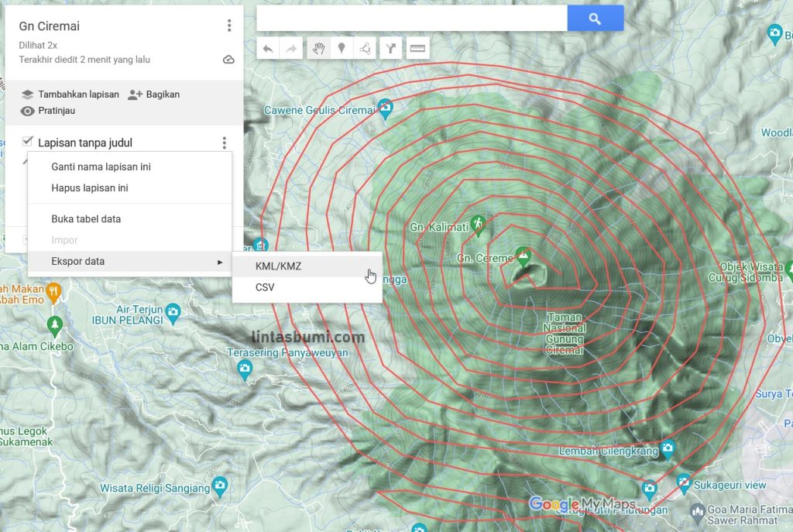793x532 pixels.
Task: Click the Gn. Cereme mountain peak marker
Action: point(524,256)
